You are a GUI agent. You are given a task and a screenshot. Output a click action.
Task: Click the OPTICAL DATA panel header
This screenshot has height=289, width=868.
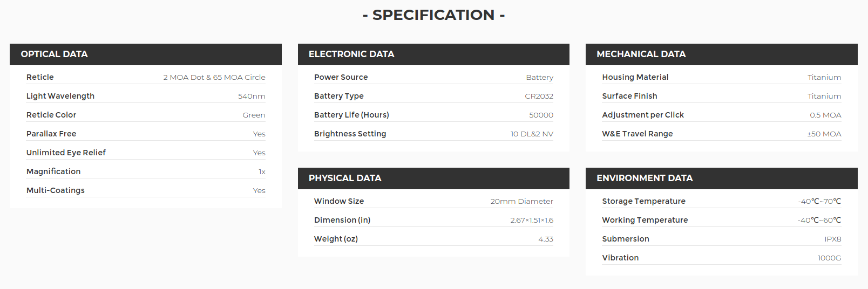tap(55, 54)
